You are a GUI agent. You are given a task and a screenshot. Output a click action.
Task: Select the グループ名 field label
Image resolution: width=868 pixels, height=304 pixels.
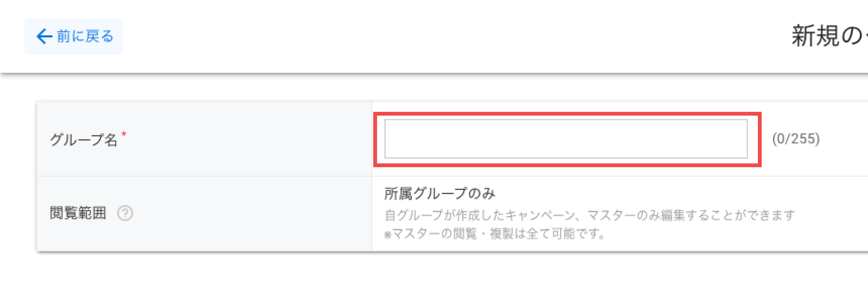coord(84,140)
